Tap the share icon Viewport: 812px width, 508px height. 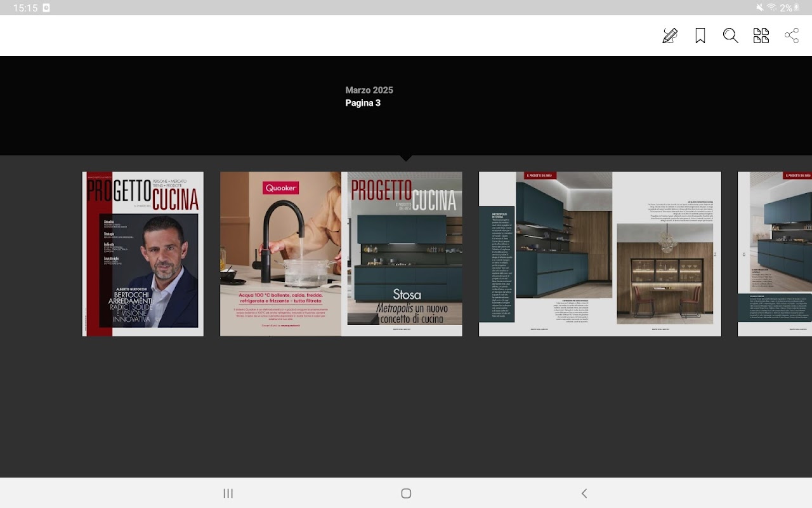coord(792,36)
